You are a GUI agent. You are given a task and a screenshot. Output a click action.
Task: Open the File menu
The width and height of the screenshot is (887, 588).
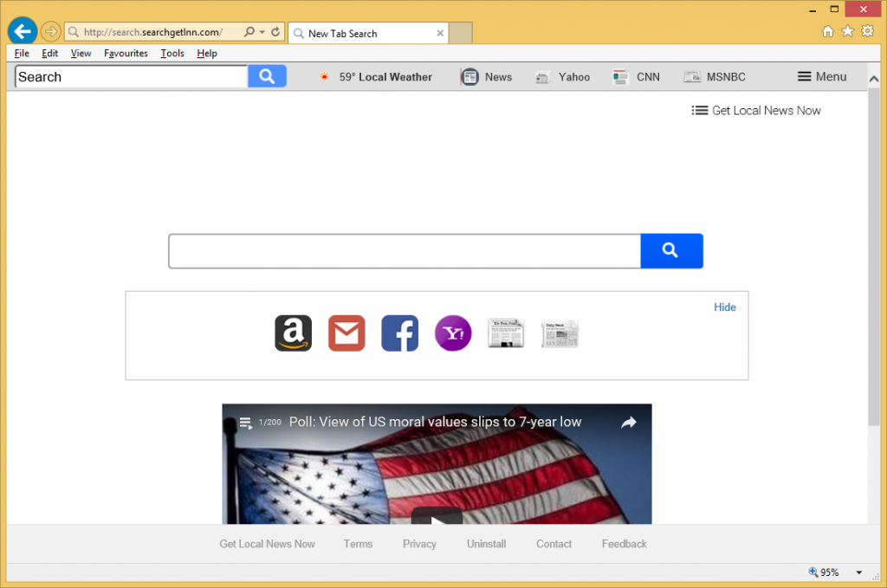point(22,53)
